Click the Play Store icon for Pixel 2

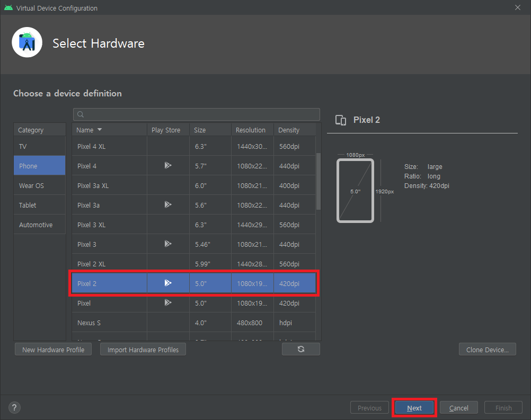point(168,283)
